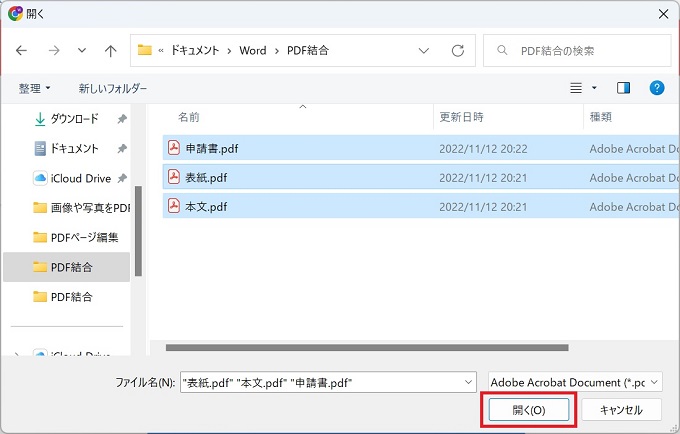Click the ダウンロード download icon in sidebar

pyautogui.click(x=40, y=119)
